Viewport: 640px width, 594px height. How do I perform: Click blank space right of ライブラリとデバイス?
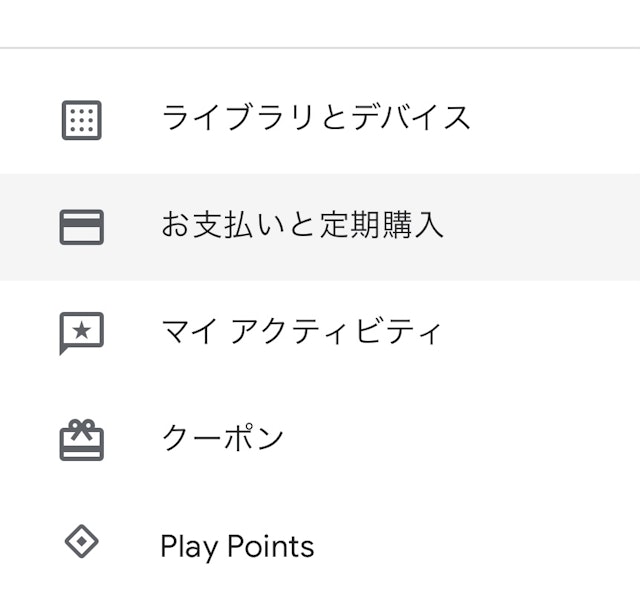click(560, 118)
